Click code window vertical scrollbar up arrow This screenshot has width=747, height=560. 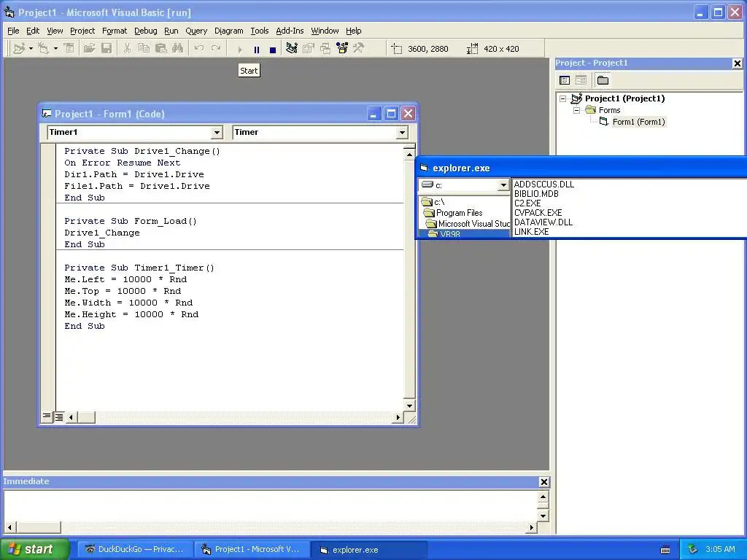(x=409, y=155)
